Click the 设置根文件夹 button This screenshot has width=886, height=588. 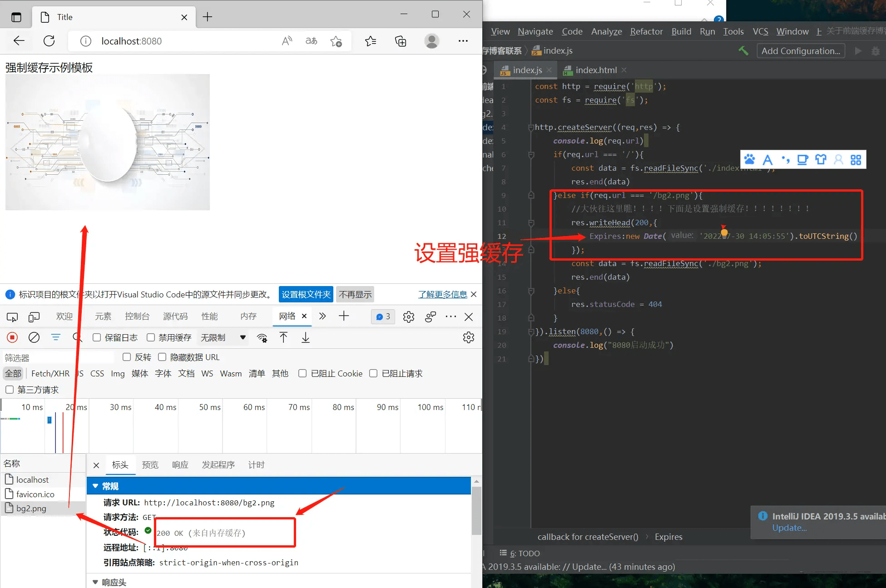[x=306, y=295]
